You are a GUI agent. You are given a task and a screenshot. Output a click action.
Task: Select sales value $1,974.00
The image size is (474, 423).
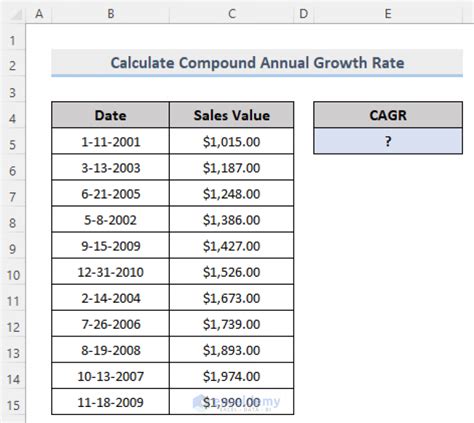(x=232, y=376)
